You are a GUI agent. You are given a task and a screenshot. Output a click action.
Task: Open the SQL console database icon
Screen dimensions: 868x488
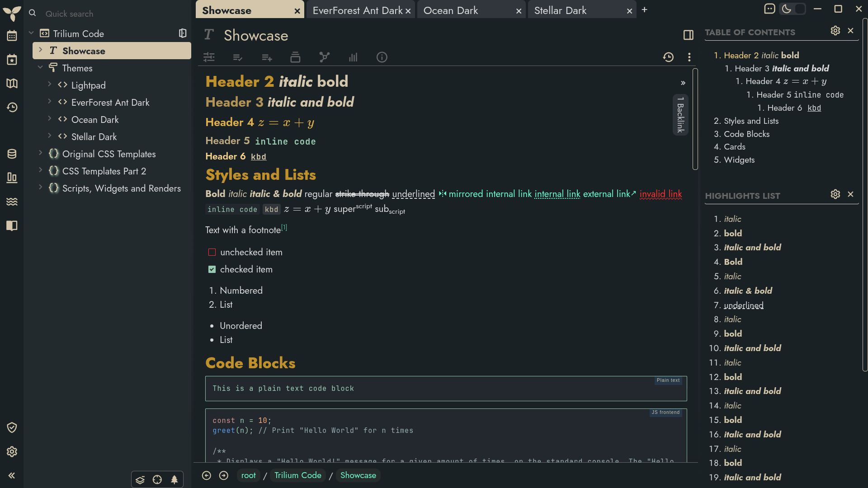(12, 154)
